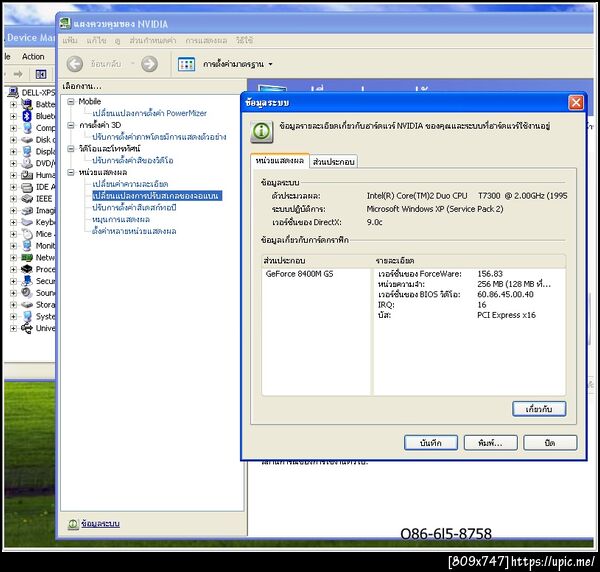
Task: Expand the Display adapters node in Device Manager
Action: click(13, 152)
